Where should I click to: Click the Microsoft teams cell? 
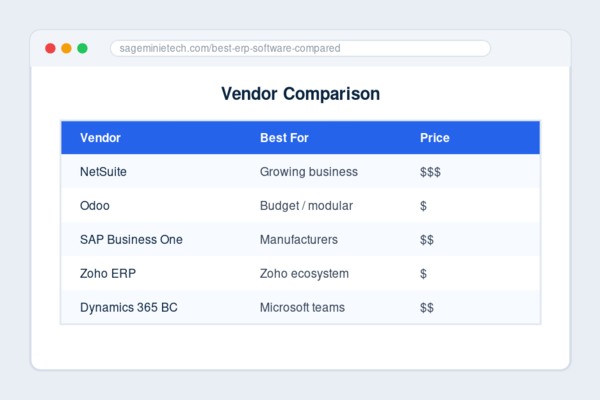pos(302,307)
